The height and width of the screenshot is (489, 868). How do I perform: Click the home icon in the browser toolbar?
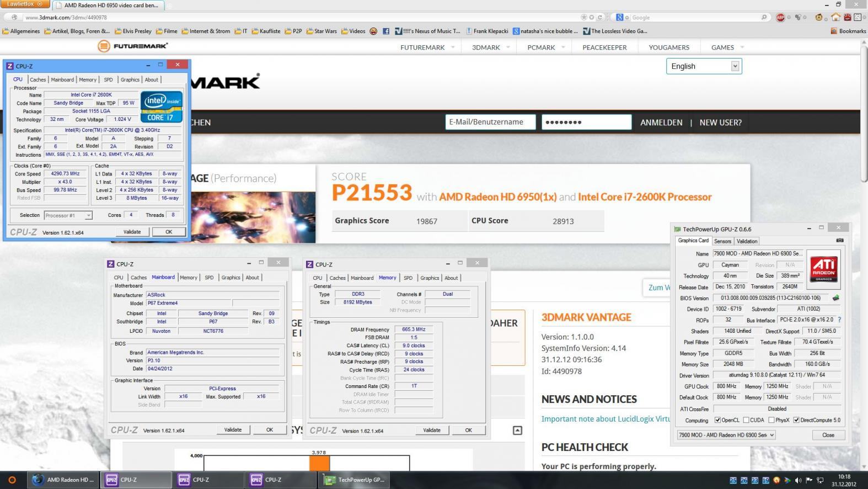(x=835, y=17)
